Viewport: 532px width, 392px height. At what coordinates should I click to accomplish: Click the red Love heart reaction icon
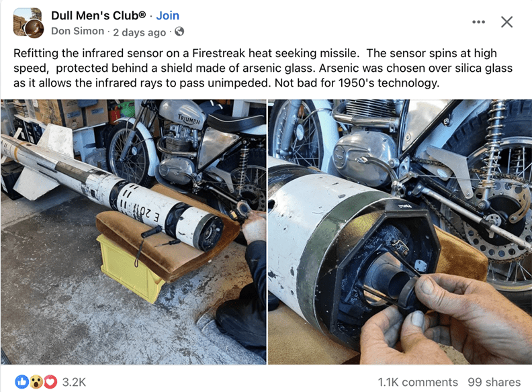(x=50, y=382)
